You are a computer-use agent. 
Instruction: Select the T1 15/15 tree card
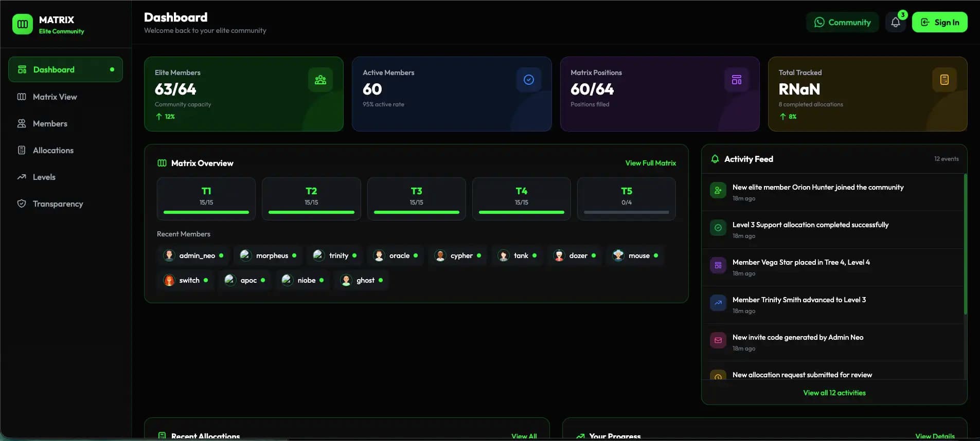coord(206,199)
